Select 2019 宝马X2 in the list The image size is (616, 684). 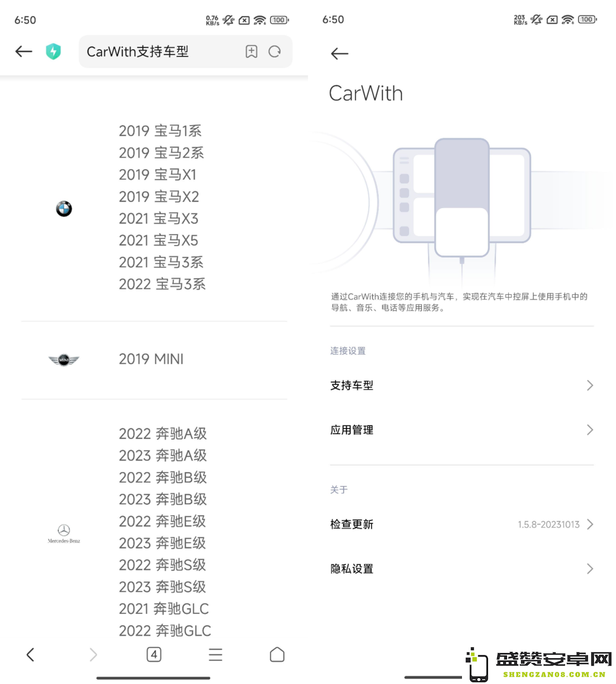(x=159, y=196)
